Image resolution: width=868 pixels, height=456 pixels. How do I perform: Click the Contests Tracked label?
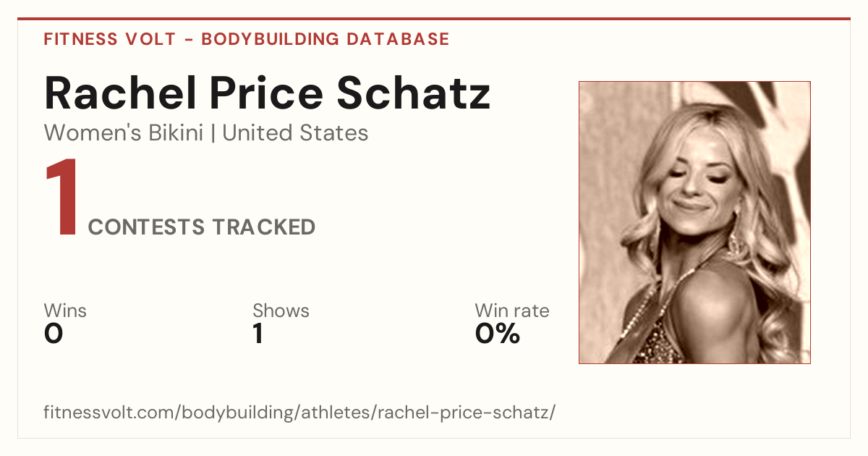coord(202,227)
